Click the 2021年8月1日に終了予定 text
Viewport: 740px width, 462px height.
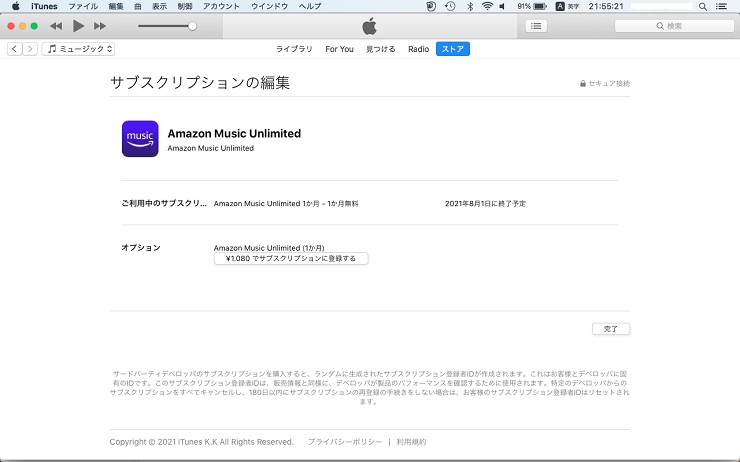pyautogui.click(x=485, y=203)
